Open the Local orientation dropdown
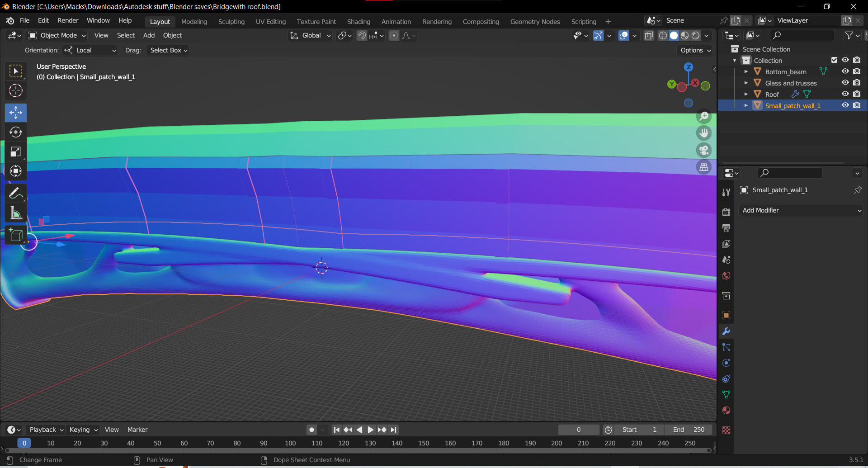Screen dimensions: 868x468 pyautogui.click(x=90, y=50)
